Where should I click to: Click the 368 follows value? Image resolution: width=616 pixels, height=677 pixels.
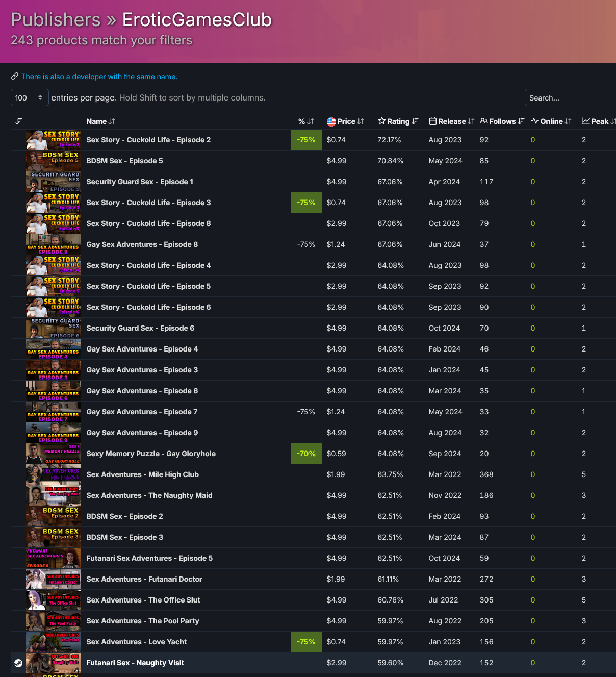point(486,474)
